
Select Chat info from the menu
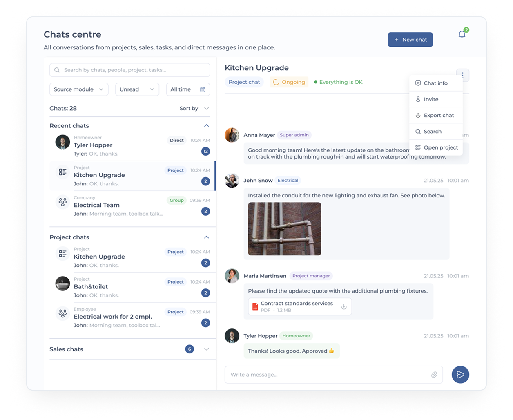(x=436, y=83)
